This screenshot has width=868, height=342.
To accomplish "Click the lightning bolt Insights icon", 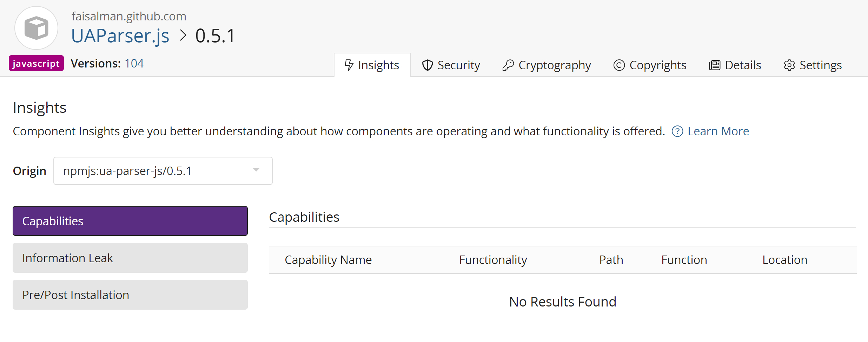I will click(349, 65).
